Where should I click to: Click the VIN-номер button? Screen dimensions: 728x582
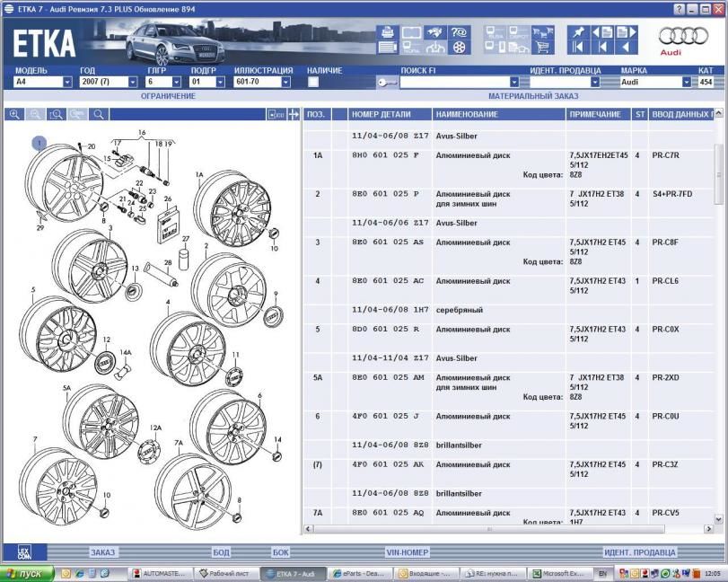coord(408,552)
